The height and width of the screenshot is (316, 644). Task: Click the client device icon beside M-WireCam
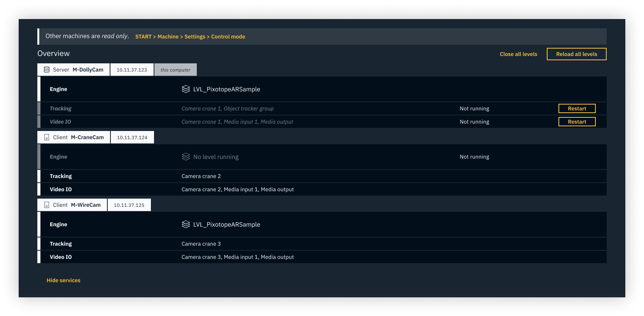pyautogui.click(x=47, y=205)
